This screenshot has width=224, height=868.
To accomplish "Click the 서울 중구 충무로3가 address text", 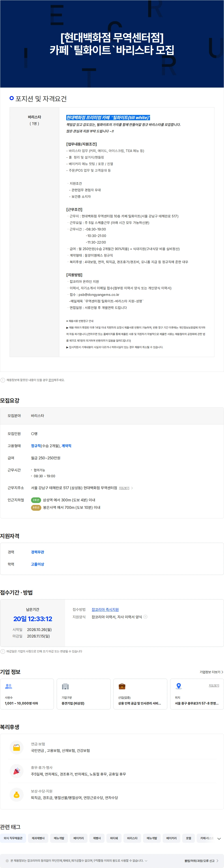I will [197, 703].
